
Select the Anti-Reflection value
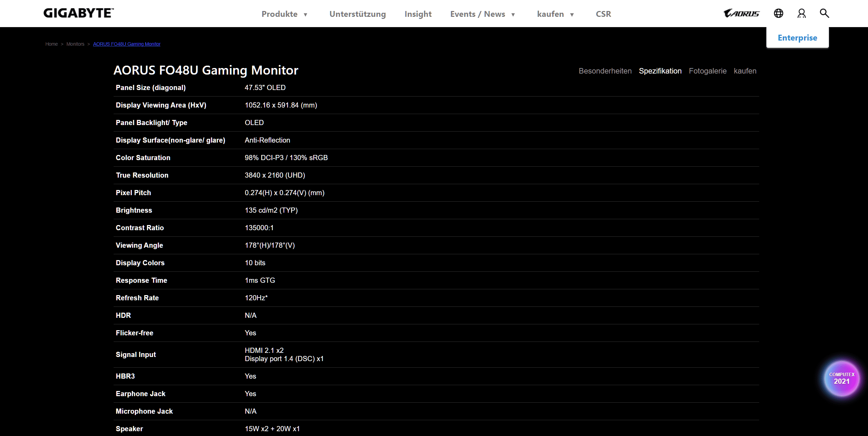click(267, 140)
